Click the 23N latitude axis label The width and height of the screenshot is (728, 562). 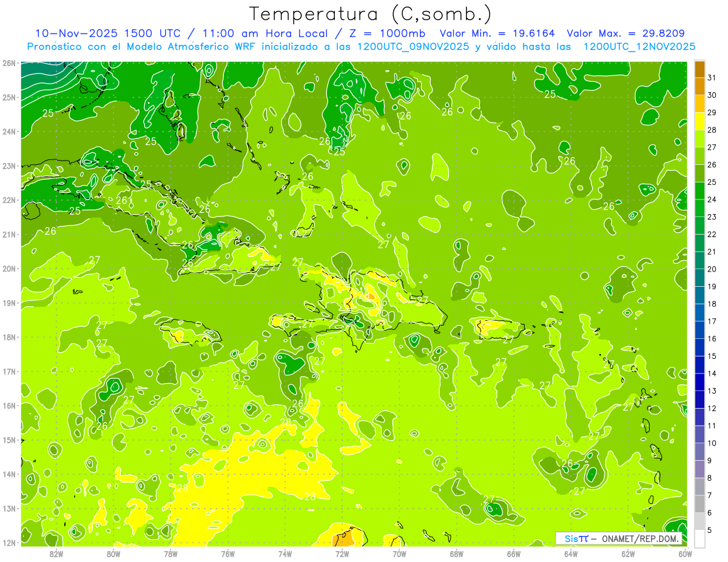(x=8, y=166)
